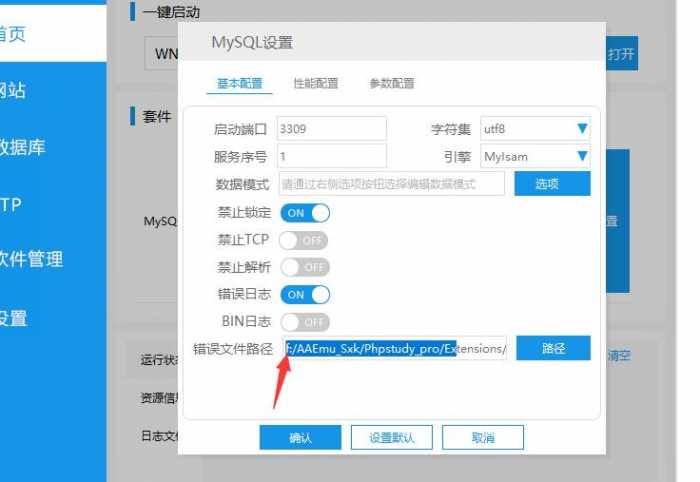Open the 字符集 utf8 dropdown
The image size is (700, 482).
pyautogui.click(x=535, y=129)
